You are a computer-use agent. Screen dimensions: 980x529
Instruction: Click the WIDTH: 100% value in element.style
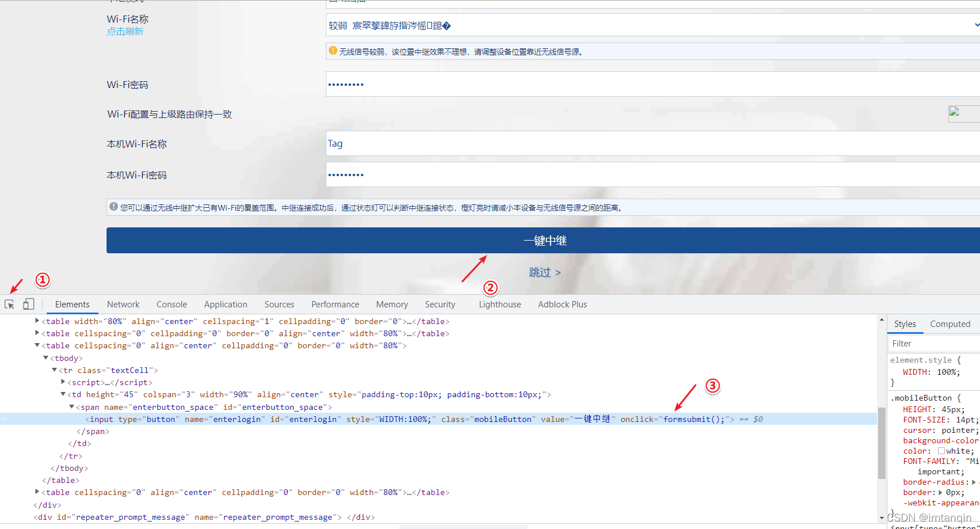click(x=948, y=372)
